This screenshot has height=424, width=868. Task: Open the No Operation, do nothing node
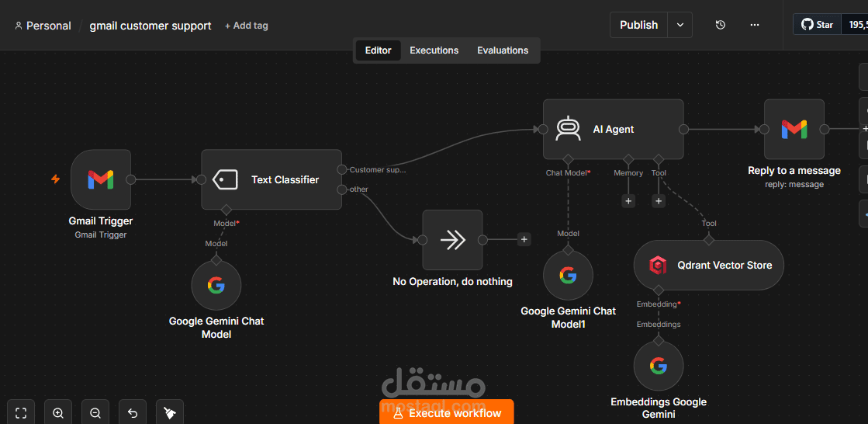click(452, 240)
